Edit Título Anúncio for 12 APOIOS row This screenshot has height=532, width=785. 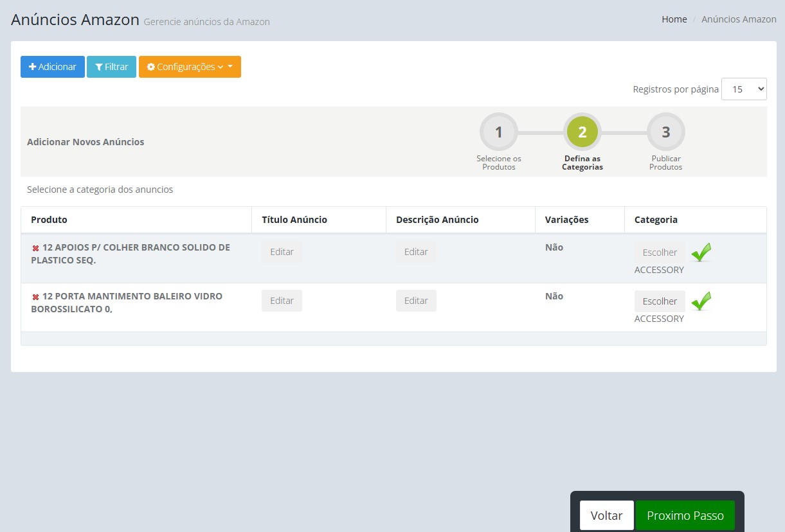click(x=282, y=252)
